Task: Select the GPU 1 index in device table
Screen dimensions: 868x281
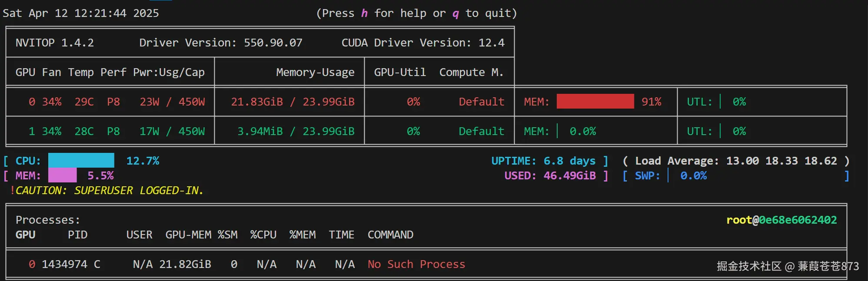Action: pos(32,131)
